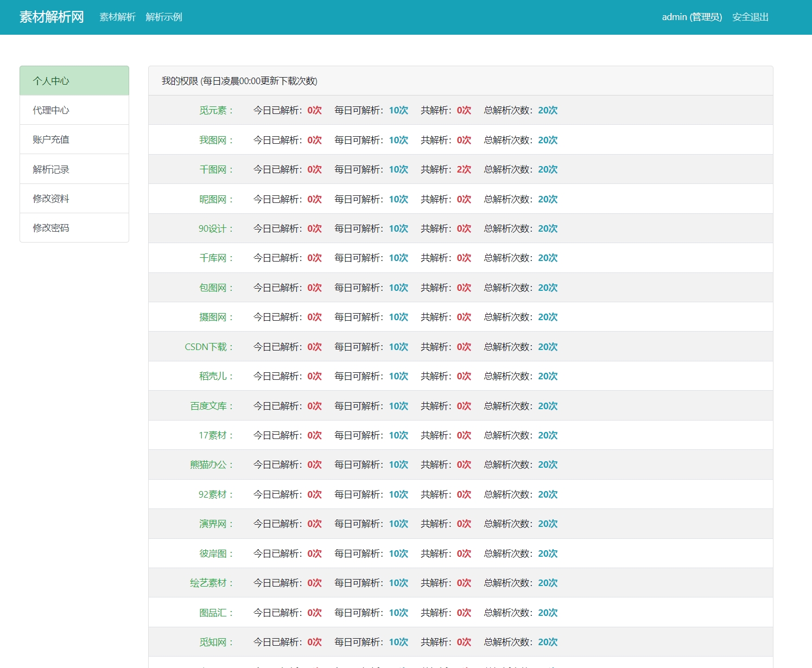Open 代理中心 in the sidebar

click(x=74, y=110)
